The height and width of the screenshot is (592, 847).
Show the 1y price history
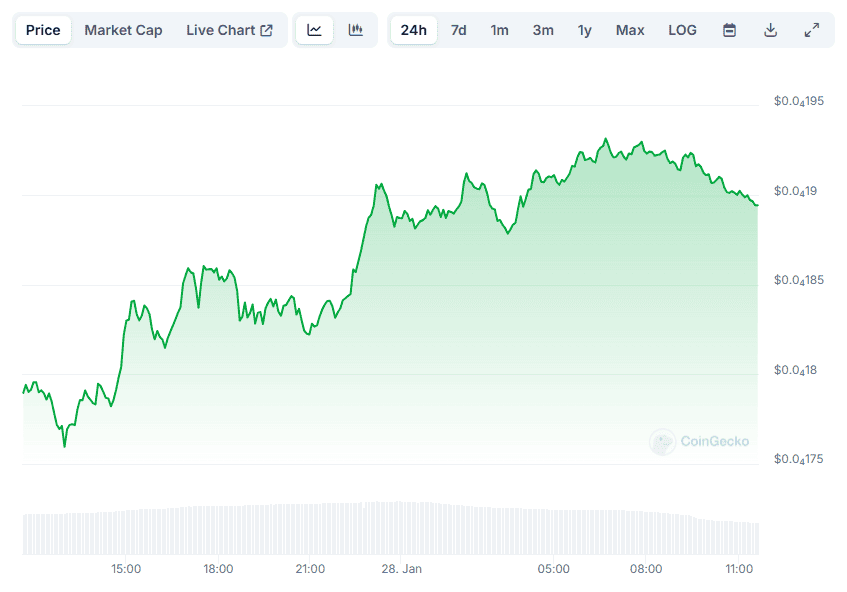(x=585, y=30)
